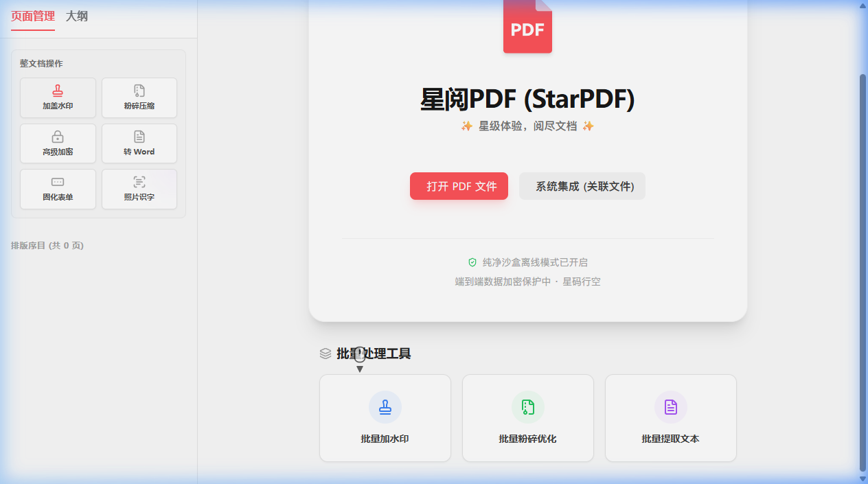
Task: Click the 转 Word label
Action: tap(139, 152)
